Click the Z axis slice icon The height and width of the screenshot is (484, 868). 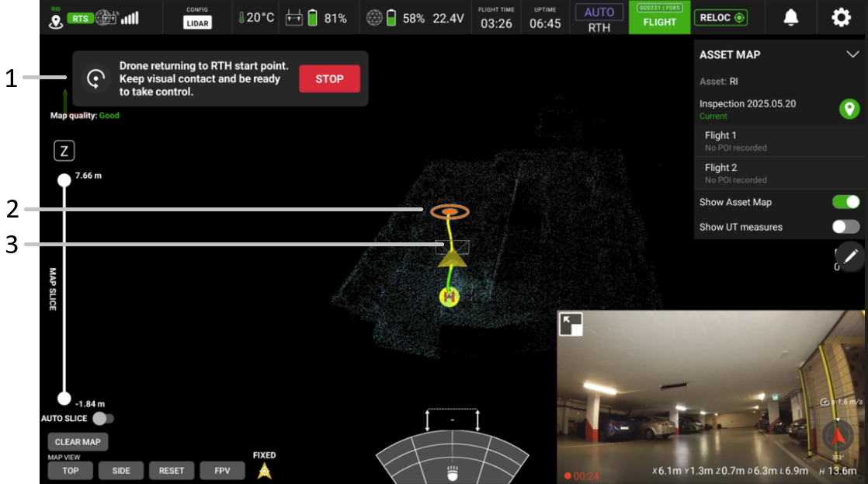pos(64,151)
